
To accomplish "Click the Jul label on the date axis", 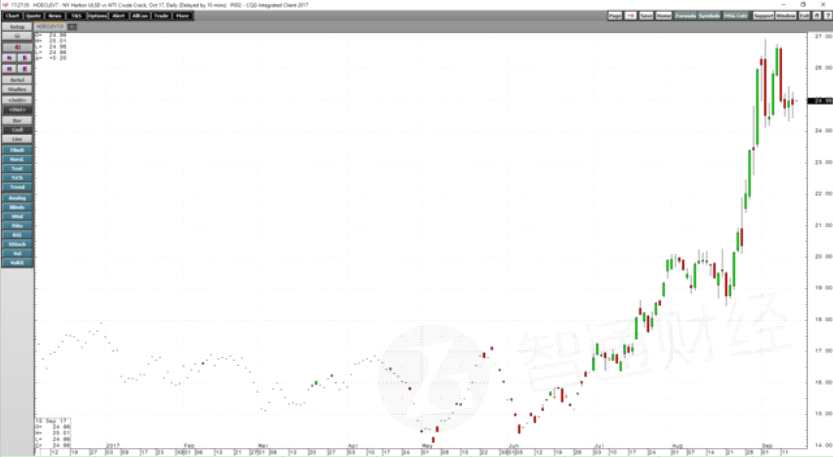I will [x=599, y=446].
